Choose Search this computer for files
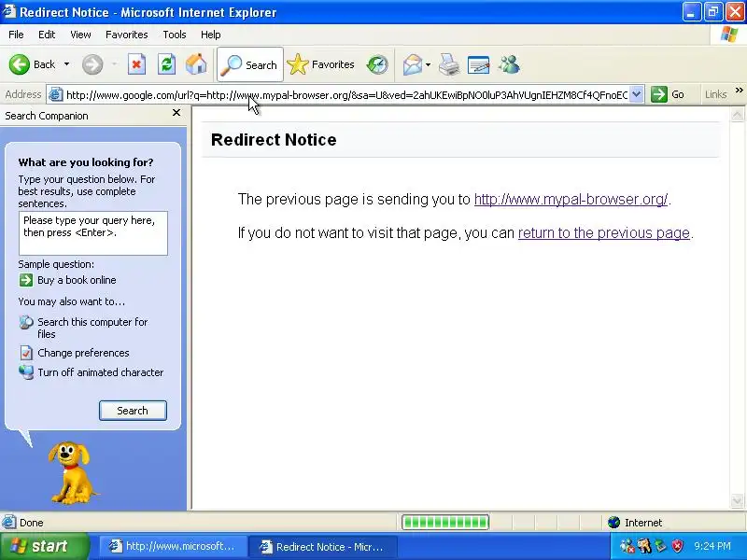The height and width of the screenshot is (560, 747). pos(92,329)
